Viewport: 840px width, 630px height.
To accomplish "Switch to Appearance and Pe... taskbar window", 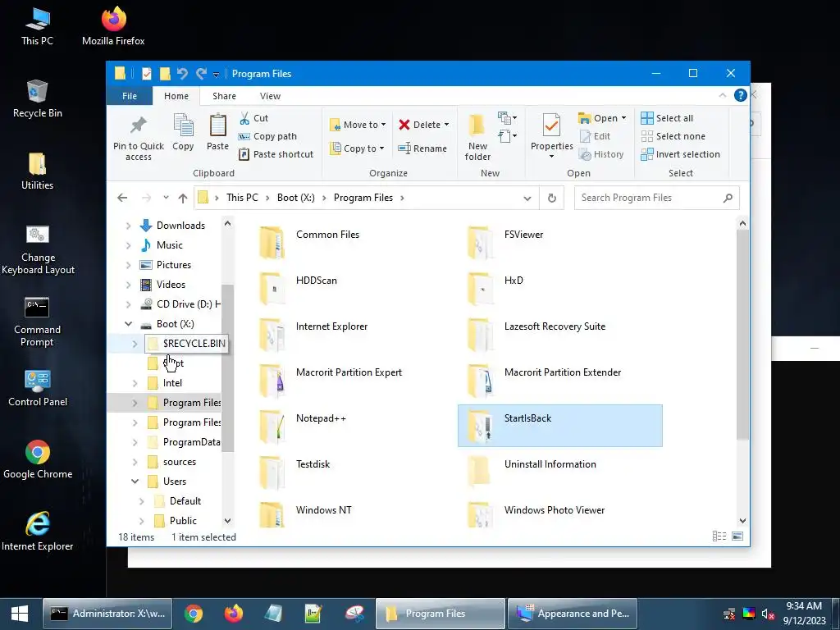I will pyautogui.click(x=573, y=614).
